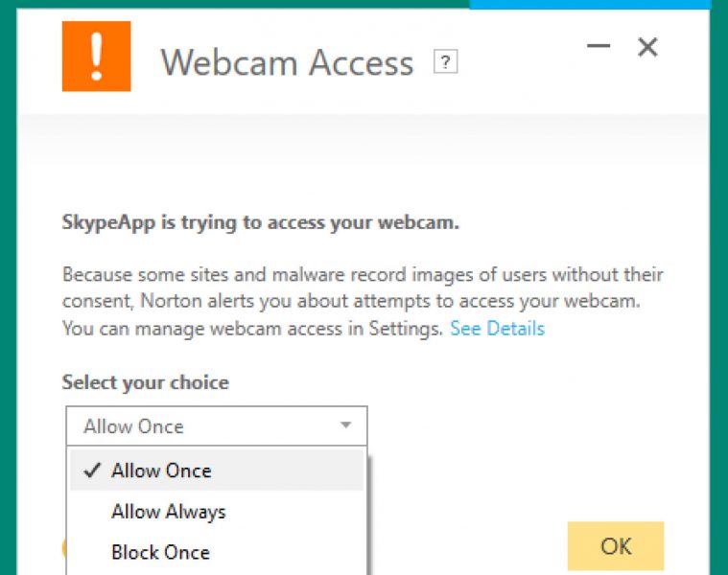The image size is (728, 575).
Task: Click the partially hidden yellow icon behind dropdown
Action: click(x=64, y=548)
